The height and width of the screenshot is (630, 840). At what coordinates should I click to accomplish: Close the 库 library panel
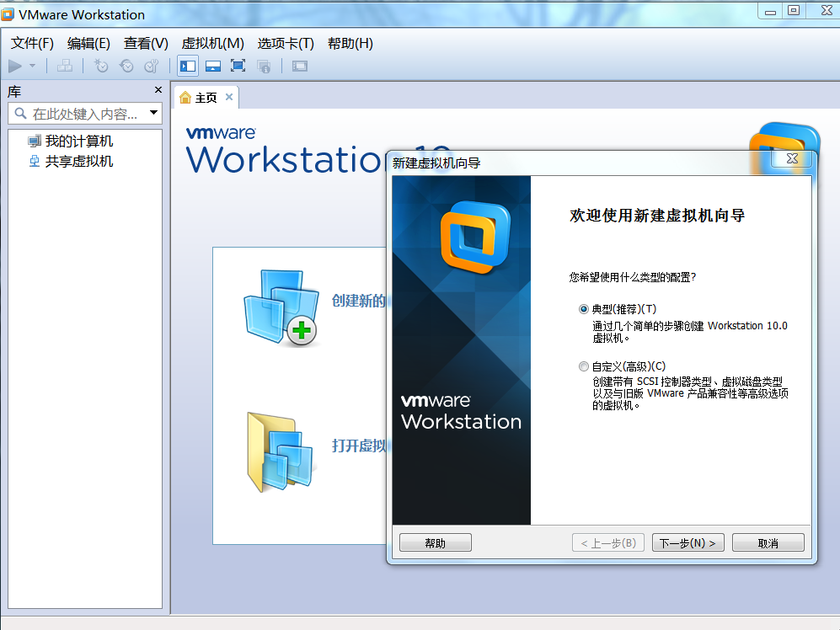tap(158, 90)
